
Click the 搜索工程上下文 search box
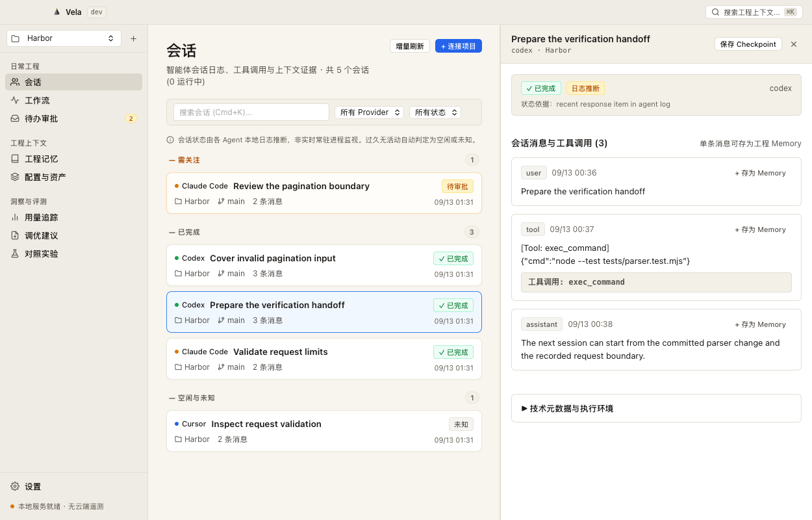754,12
